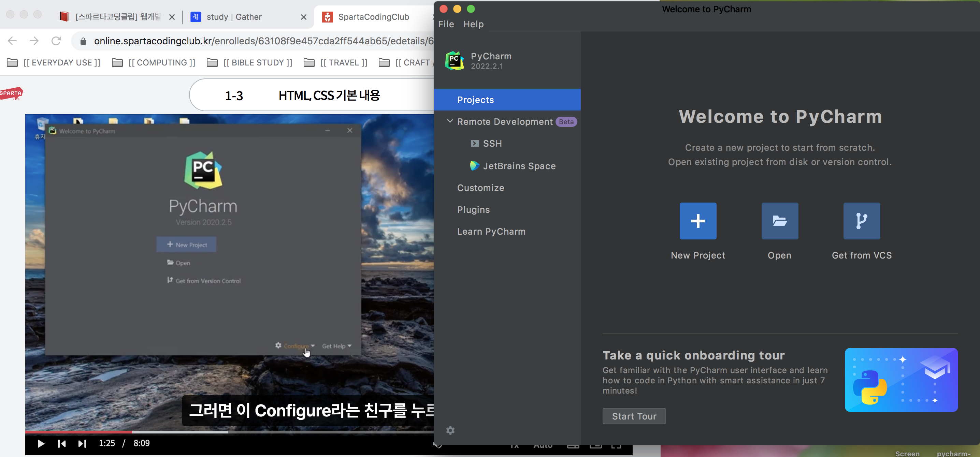Click the Gather tab favicon
This screenshot has width=980, height=457.
click(196, 17)
